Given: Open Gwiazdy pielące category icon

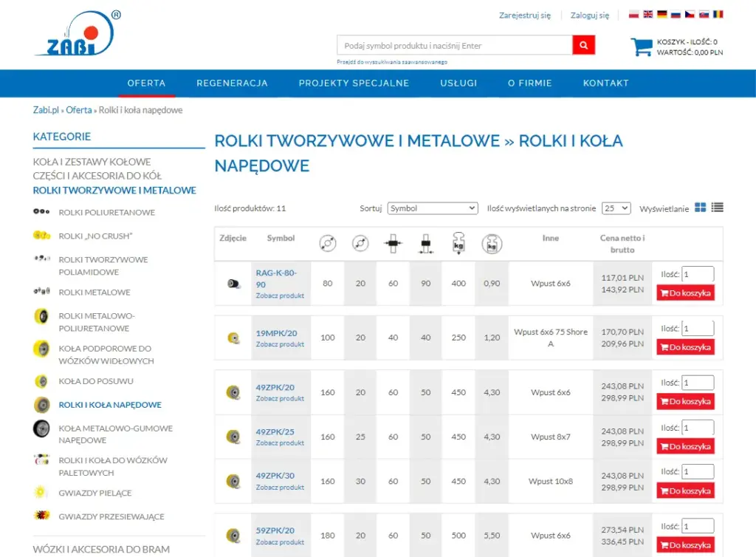Looking at the screenshot, I should [x=41, y=493].
